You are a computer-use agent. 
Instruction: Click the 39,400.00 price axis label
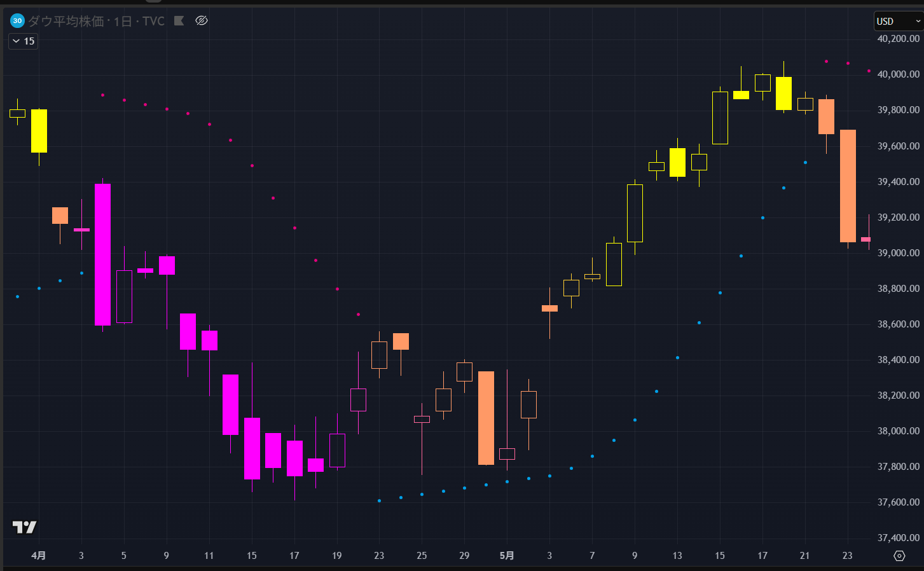[899, 182]
